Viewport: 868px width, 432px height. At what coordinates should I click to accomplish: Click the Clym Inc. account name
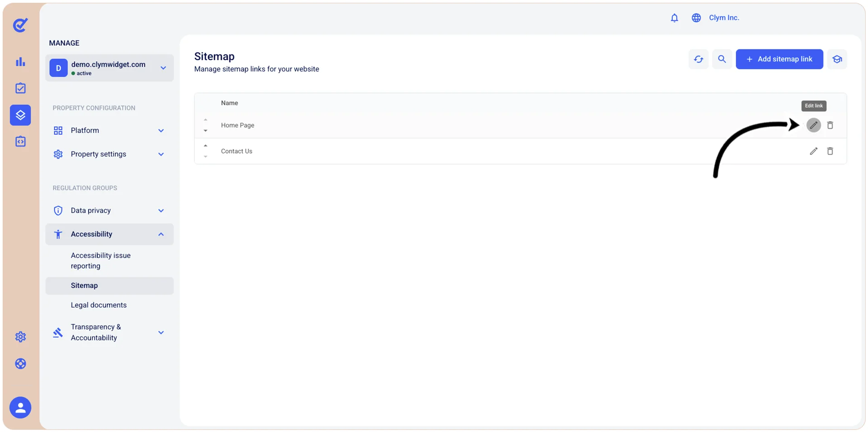[x=724, y=18]
